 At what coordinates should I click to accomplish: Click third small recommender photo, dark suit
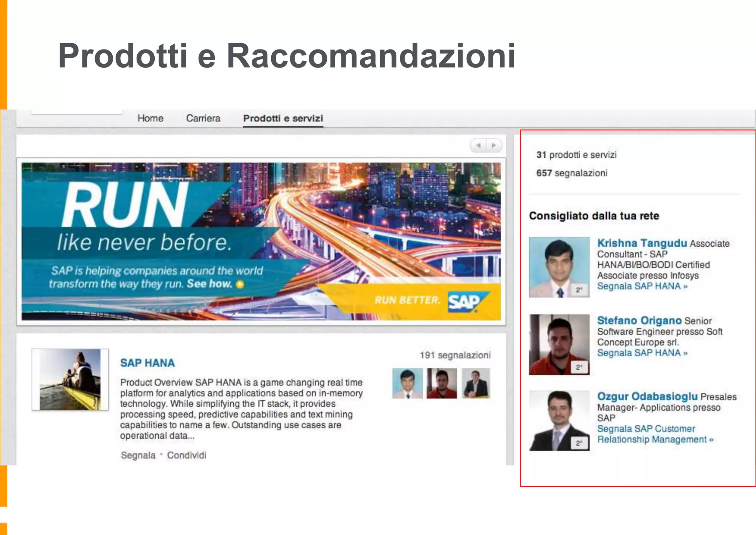(x=476, y=383)
